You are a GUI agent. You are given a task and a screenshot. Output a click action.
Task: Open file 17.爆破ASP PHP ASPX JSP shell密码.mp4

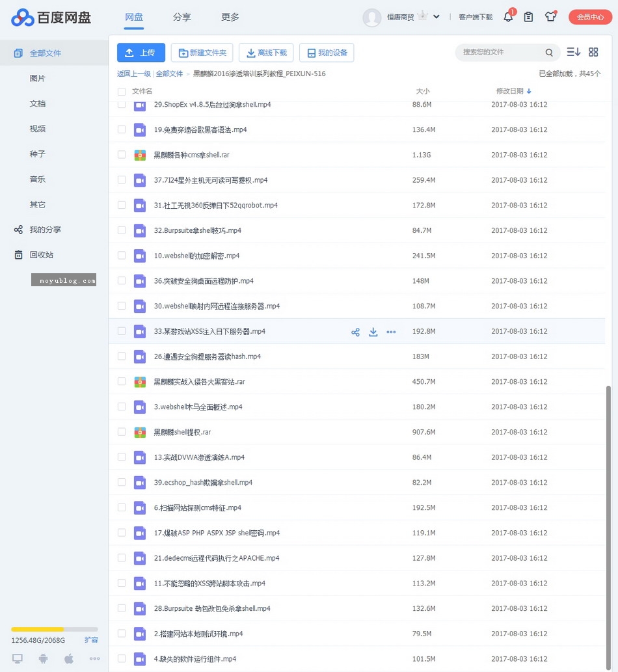[x=217, y=533]
